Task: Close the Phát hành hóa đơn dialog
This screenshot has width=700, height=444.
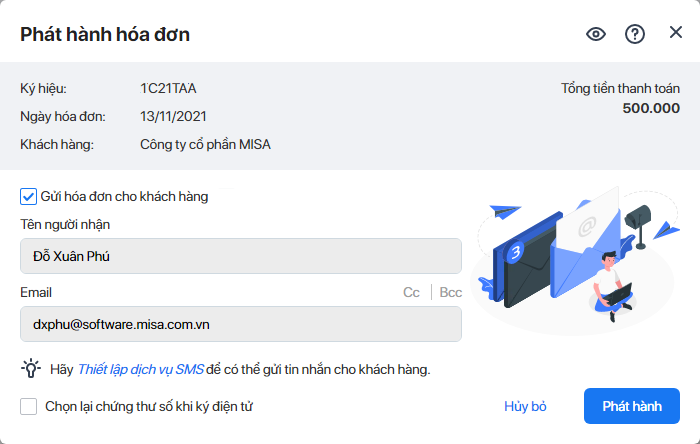Action: [x=676, y=33]
